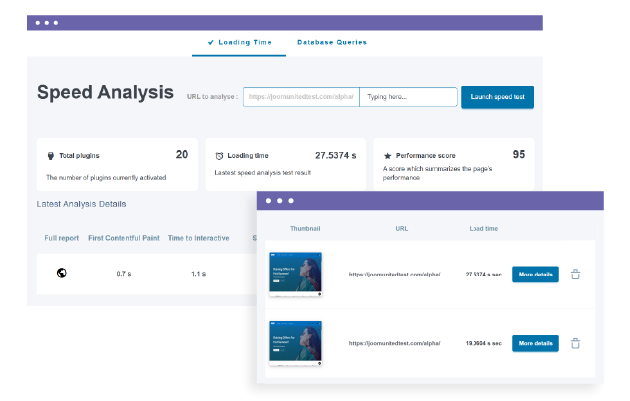Screen dimensions: 630x401
Task: Click the checkmark on Loading Time tab
Action: click(210, 43)
